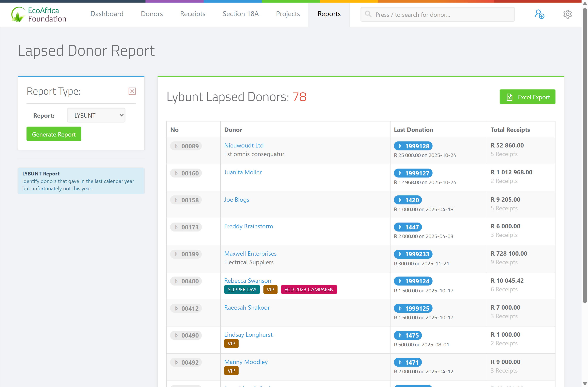Open donor Raeesah Shakoor
This screenshot has height=387, width=588.
point(247,307)
